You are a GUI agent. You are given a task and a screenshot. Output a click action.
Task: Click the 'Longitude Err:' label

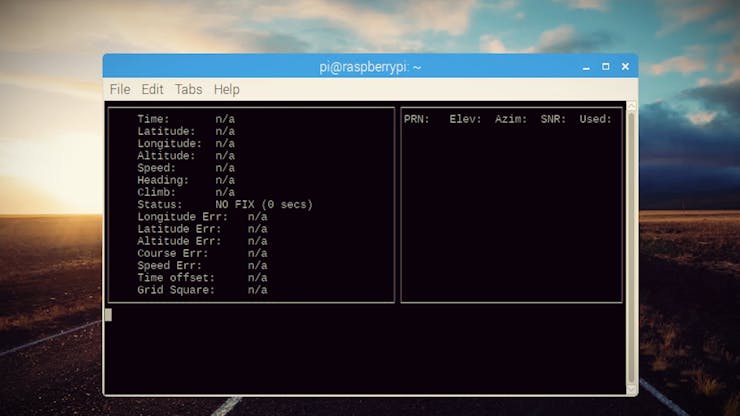point(183,217)
